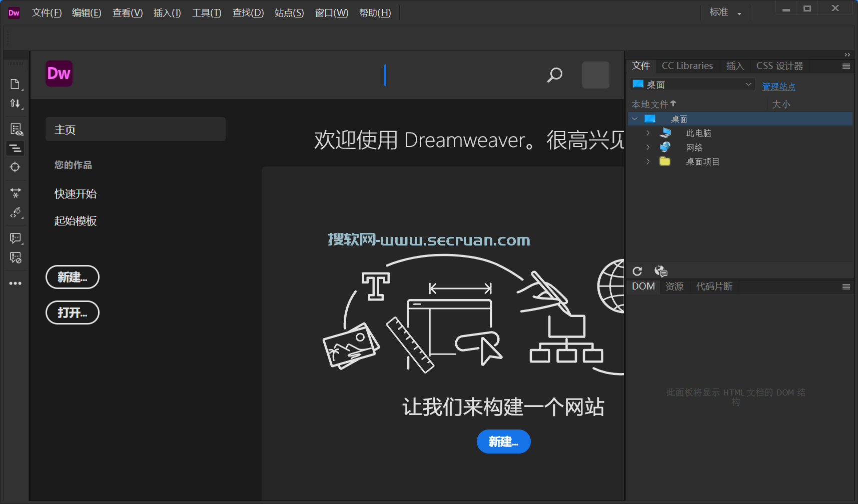Open the 窗口(W) menu
858x504 pixels.
[x=332, y=13]
